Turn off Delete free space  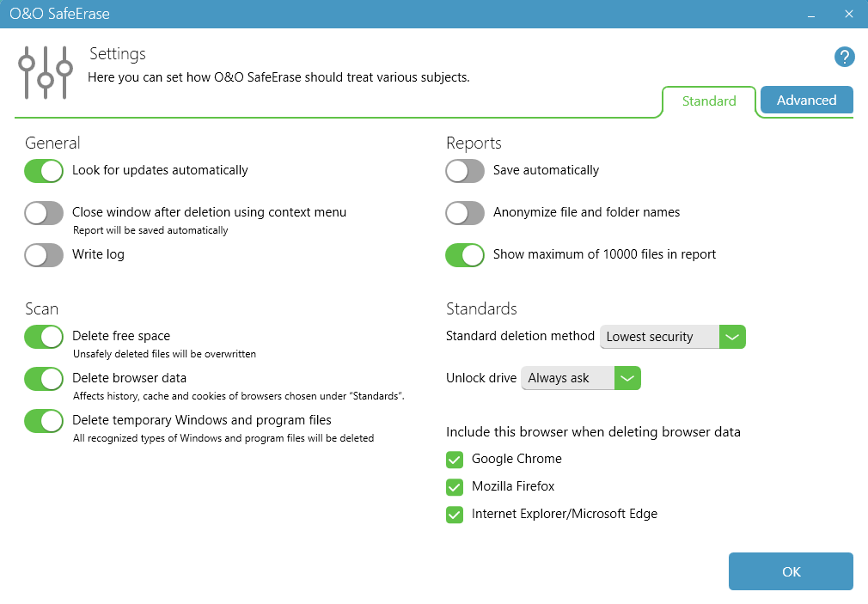(44, 337)
